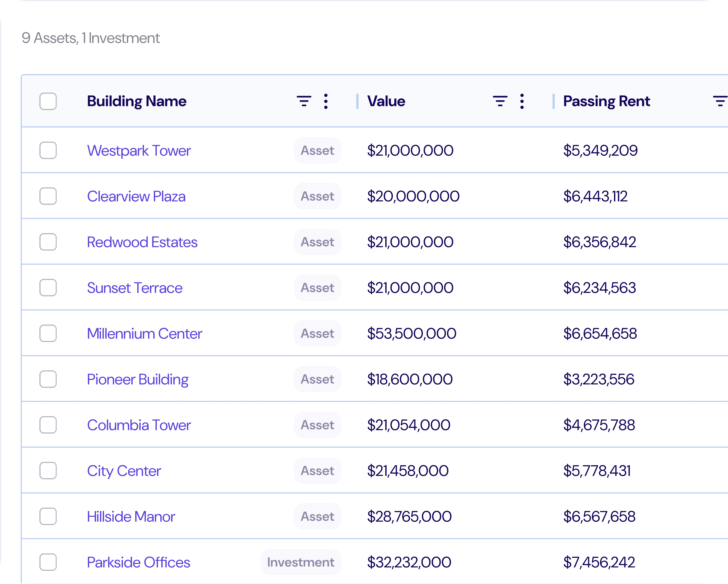This screenshot has height=584, width=728.
Task: Click the Passing Rent column header
Action: point(606,101)
